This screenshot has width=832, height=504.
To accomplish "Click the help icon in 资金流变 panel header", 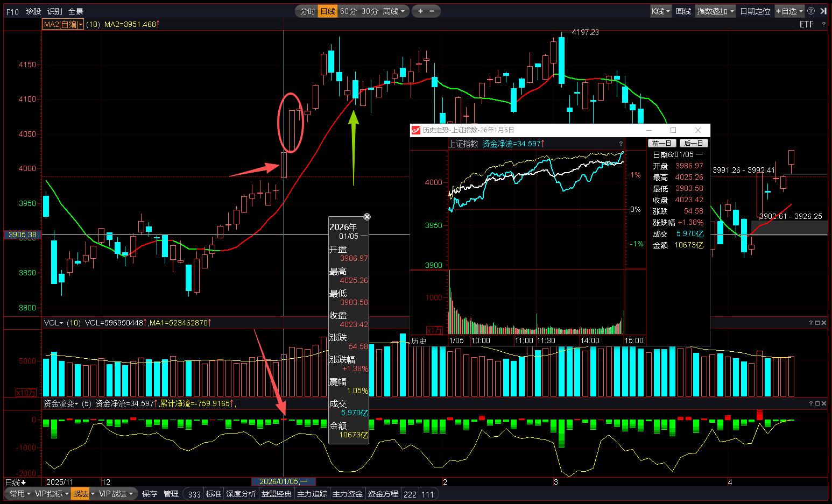I will [x=811, y=403].
